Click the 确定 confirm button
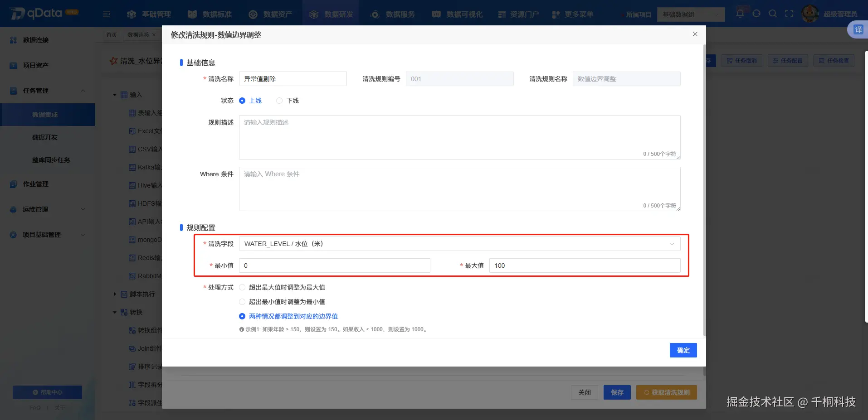 [x=683, y=350]
